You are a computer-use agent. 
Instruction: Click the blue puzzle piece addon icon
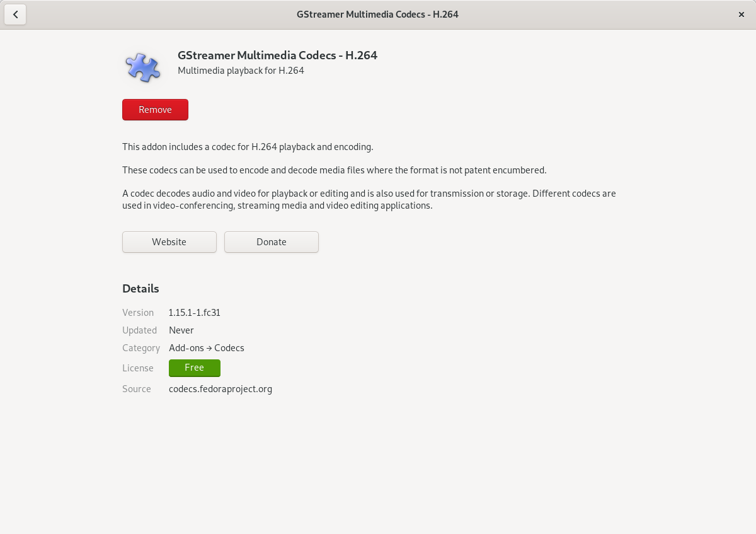142,67
